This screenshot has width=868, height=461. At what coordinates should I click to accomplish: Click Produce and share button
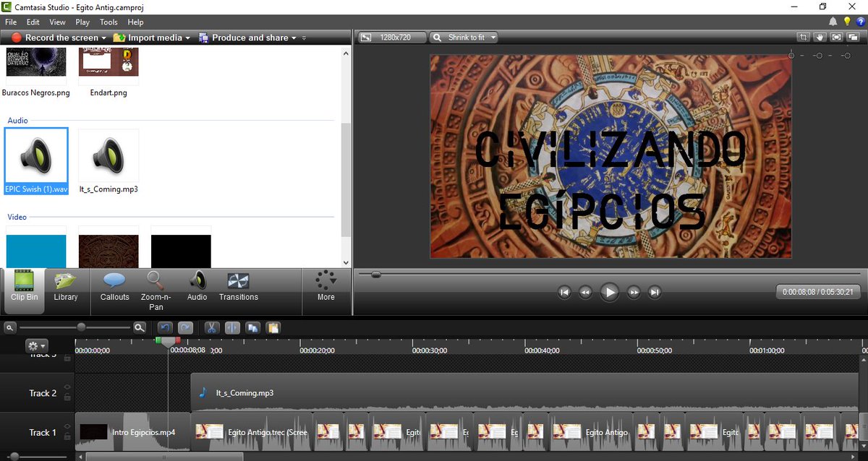(x=244, y=38)
